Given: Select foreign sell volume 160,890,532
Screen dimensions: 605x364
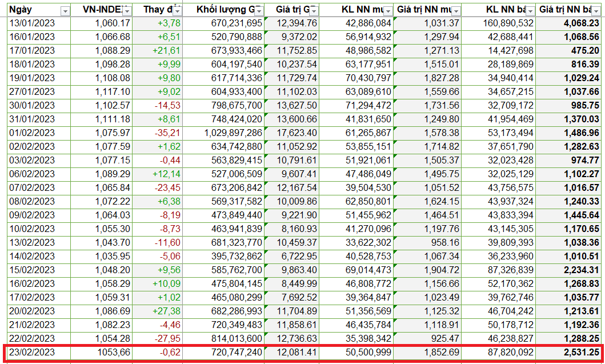Looking at the screenshot, I should tap(499, 23).
